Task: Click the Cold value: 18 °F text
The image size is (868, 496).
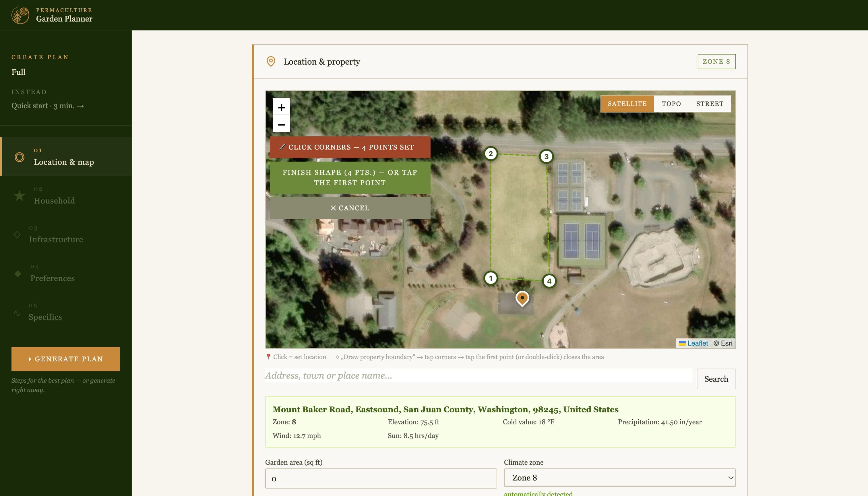Action: (528, 422)
